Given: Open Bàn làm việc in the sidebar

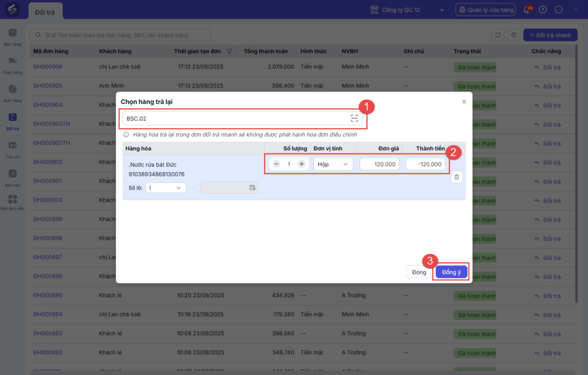Looking at the screenshot, I should pyautogui.click(x=13, y=203).
